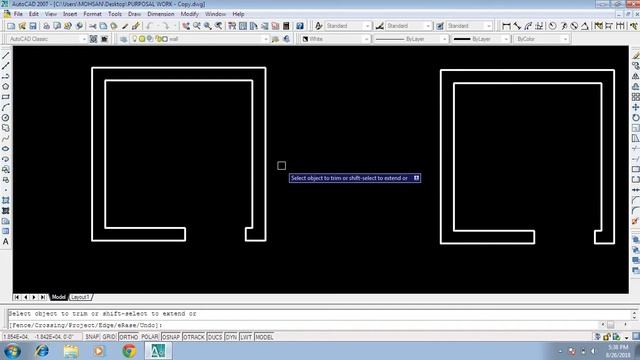Click the Help question mark icon
640x360 pixels.
point(300,26)
